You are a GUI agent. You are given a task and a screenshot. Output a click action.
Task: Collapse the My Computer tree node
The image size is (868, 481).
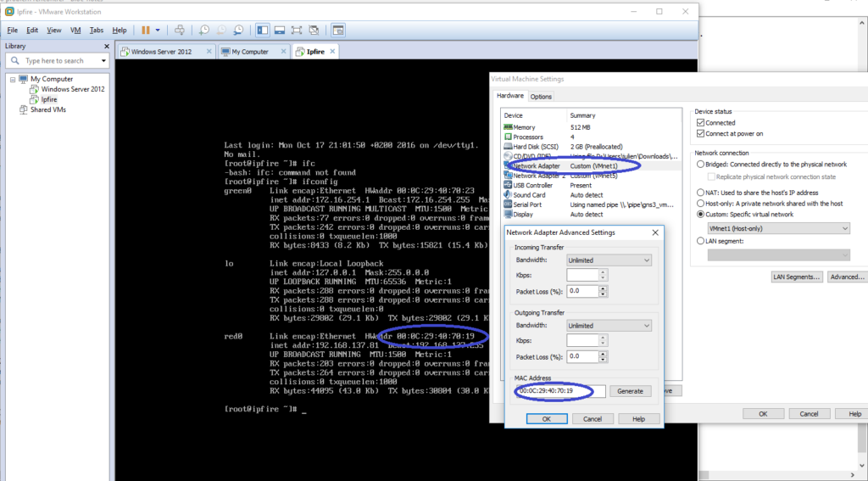coord(13,79)
